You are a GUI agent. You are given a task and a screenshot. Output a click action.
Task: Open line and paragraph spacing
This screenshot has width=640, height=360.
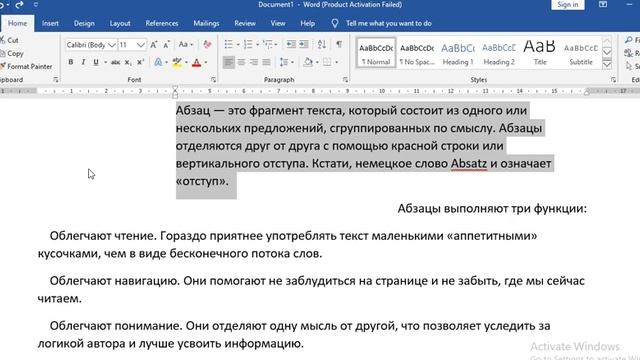(x=284, y=62)
